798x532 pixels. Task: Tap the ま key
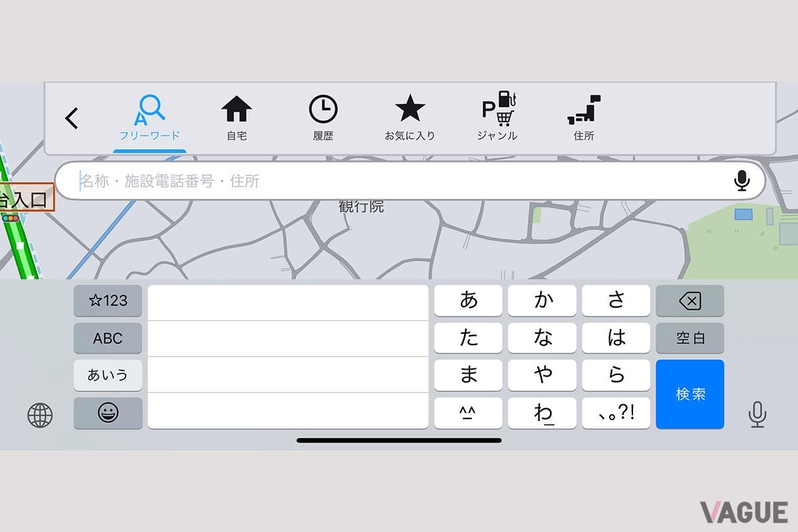tap(468, 375)
